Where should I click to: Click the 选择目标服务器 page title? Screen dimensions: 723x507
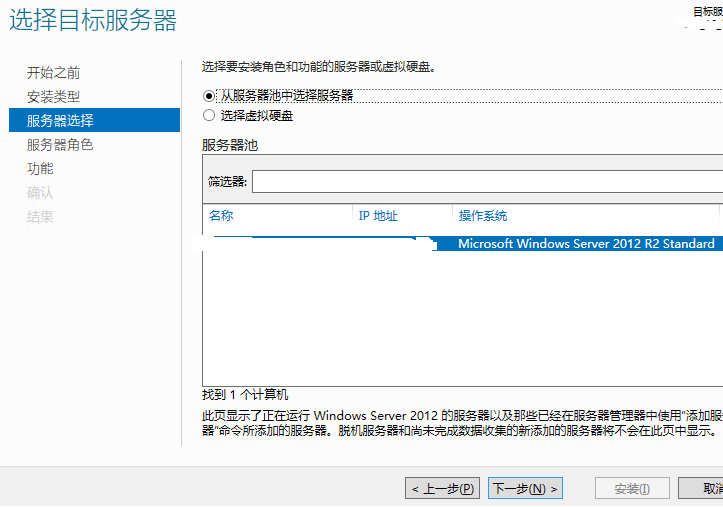(93, 21)
